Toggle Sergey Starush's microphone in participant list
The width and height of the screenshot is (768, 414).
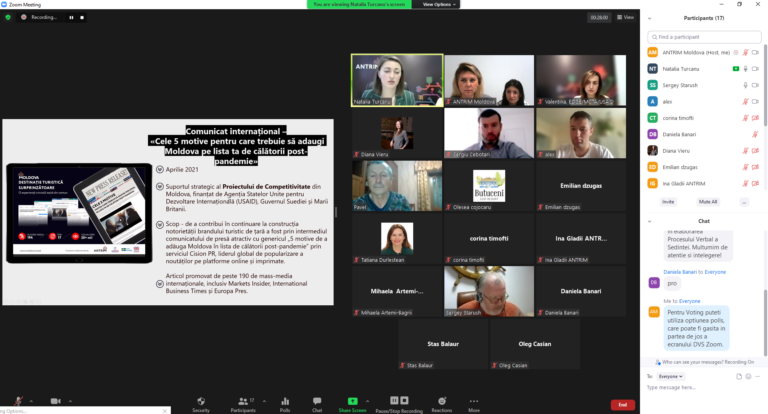(745, 85)
